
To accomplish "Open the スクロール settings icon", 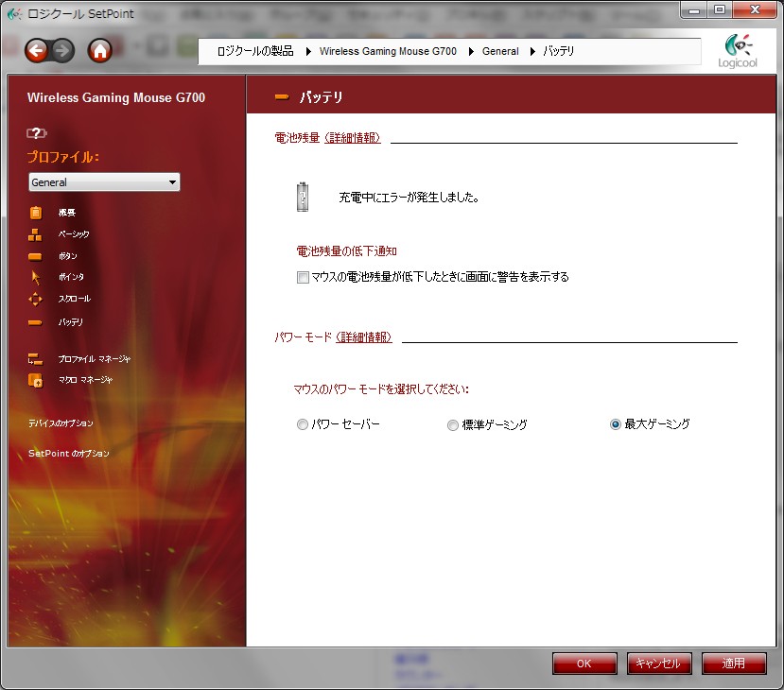I will [36, 299].
